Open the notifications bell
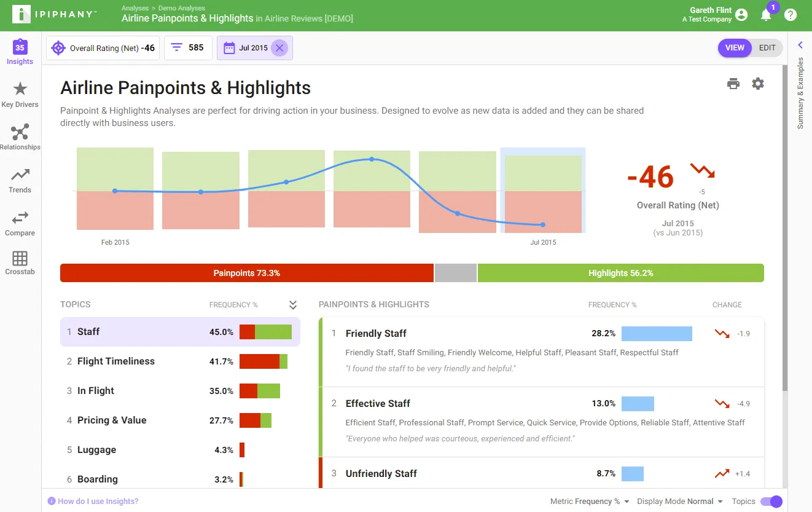Screen dimensions: 812x512 pos(766,15)
